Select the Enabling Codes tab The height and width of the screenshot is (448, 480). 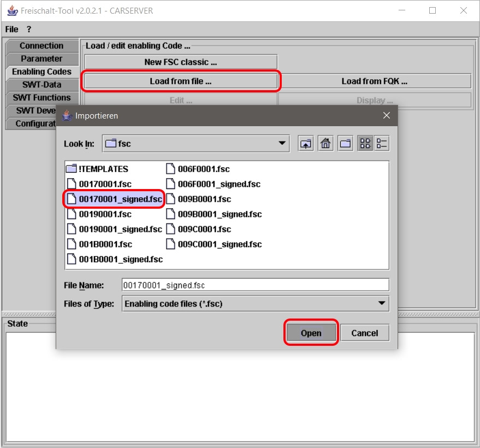pyautogui.click(x=42, y=72)
